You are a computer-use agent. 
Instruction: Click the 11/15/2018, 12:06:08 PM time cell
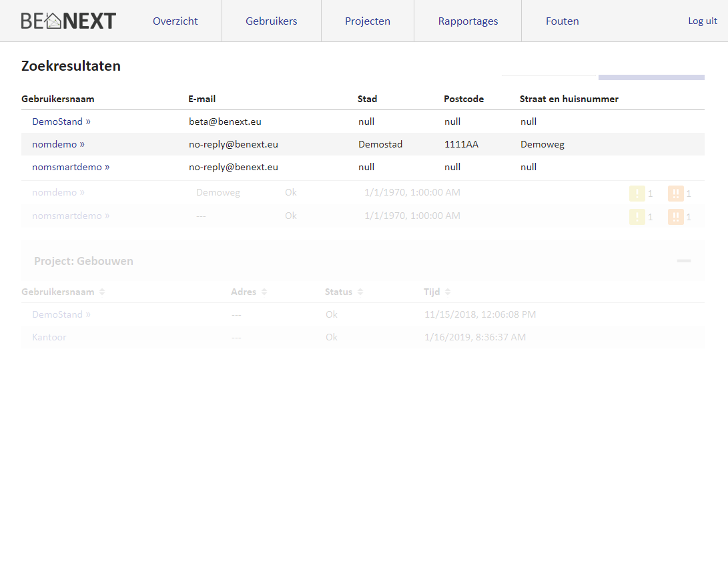[480, 314]
